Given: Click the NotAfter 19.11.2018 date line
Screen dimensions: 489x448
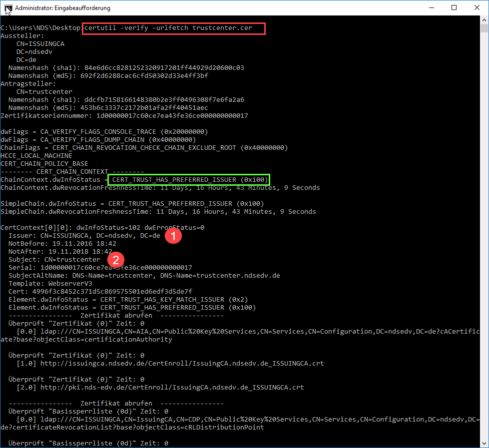Looking at the screenshot, I should coord(60,251).
